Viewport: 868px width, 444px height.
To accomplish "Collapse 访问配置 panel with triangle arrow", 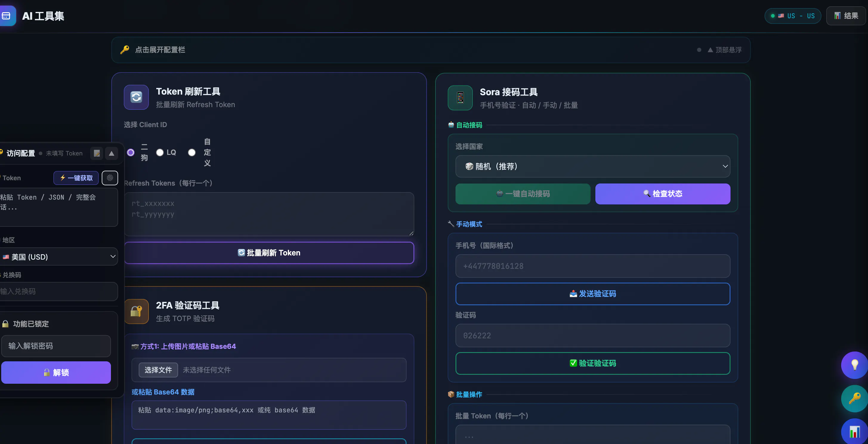I will click(x=112, y=153).
